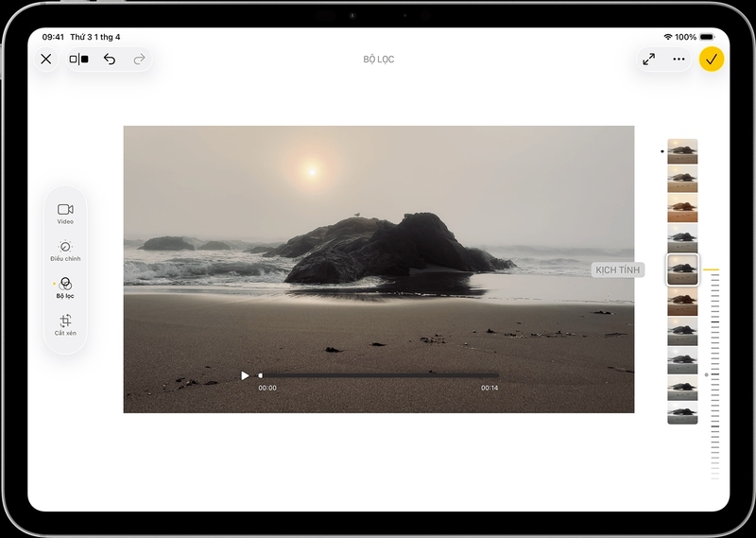Select the eighth mono filter thumbnail
This screenshot has width=756, height=538.
click(682, 361)
